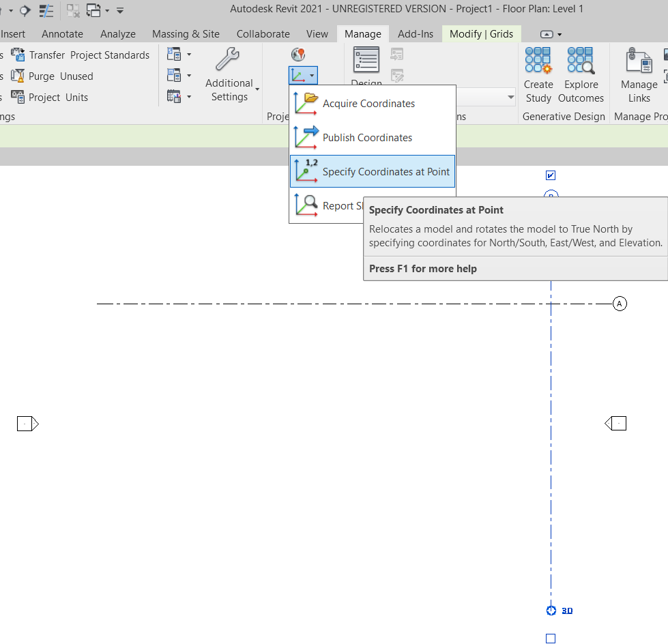Click the Location globe icon
The image size is (668, 644).
[298, 55]
